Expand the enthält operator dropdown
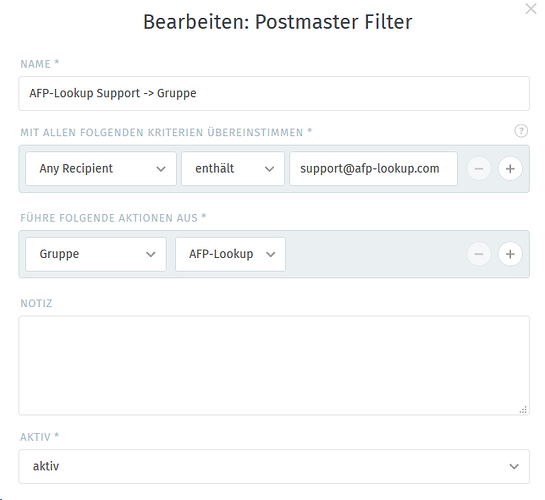The image size is (545, 500). click(x=233, y=169)
